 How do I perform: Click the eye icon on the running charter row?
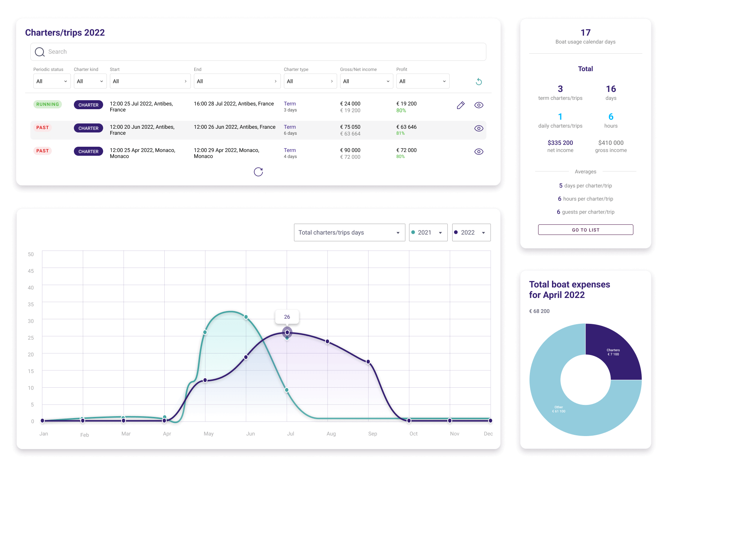(x=478, y=105)
